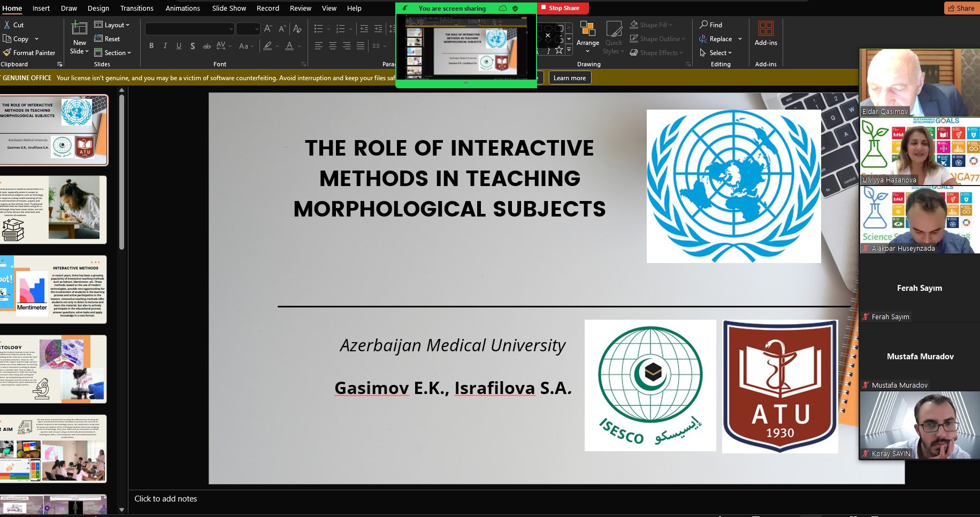Select the Interactive Methods slide thumbnail
The width and height of the screenshot is (980, 517).
click(53, 289)
